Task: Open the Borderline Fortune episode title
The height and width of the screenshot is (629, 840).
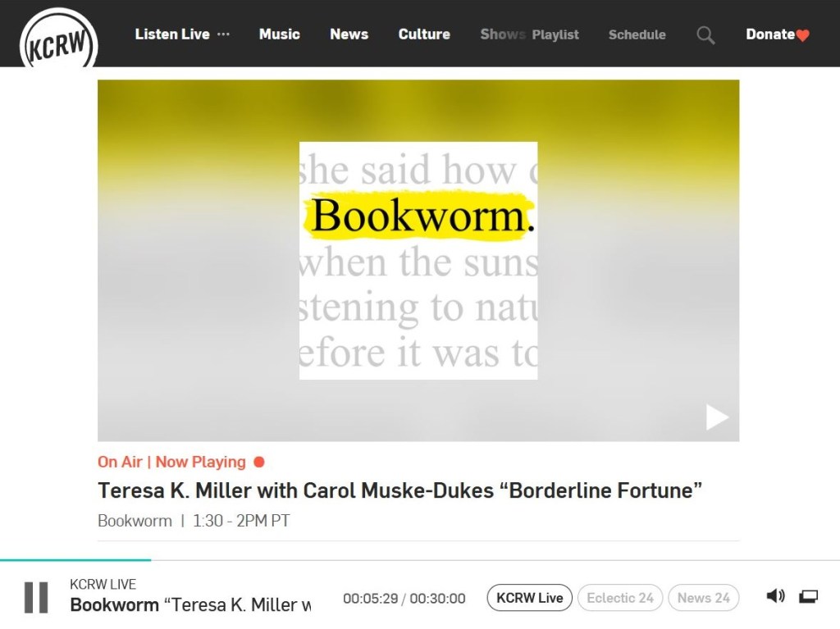Action: [399, 490]
